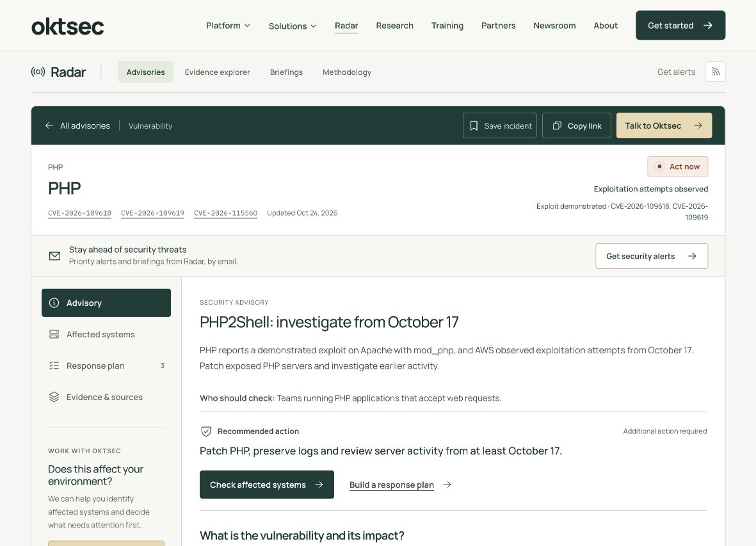This screenshot has width=756, height=546.
Task: Click the Get alerts link
Action: point(676,72)
